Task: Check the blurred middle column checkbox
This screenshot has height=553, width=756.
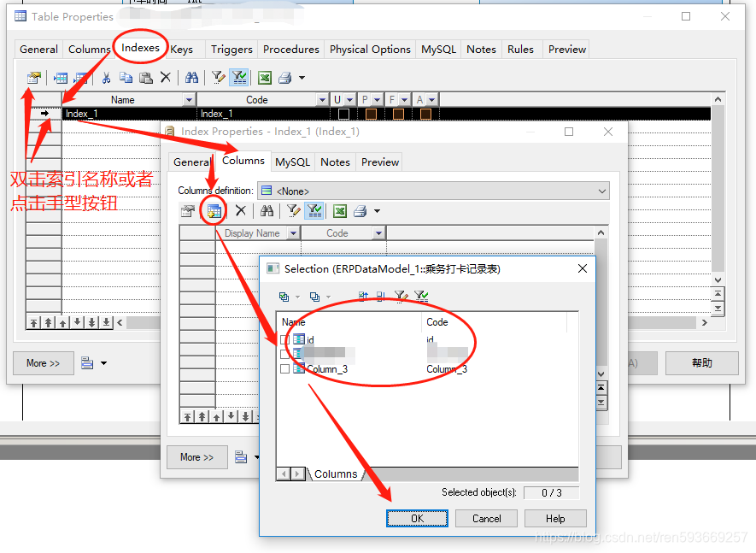Action: click(x=285, y=354)
